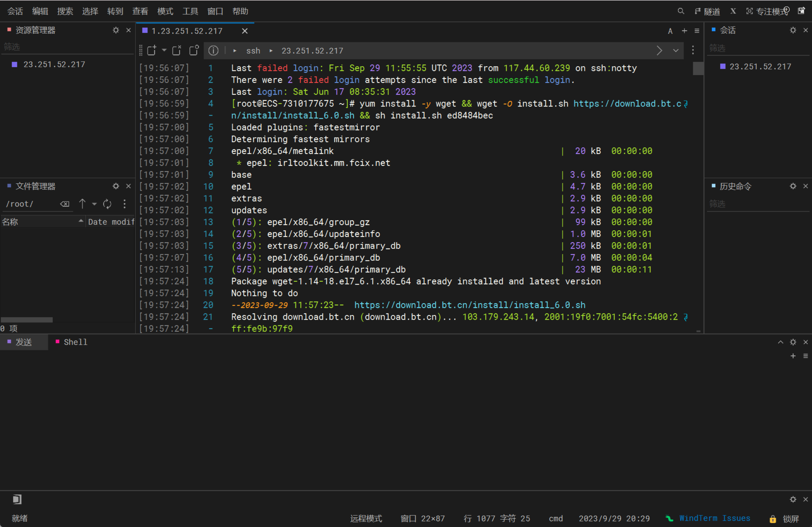
Task: Open the bottom send panel settings gear
Action: pyautogui.click(x=793, y=342)
